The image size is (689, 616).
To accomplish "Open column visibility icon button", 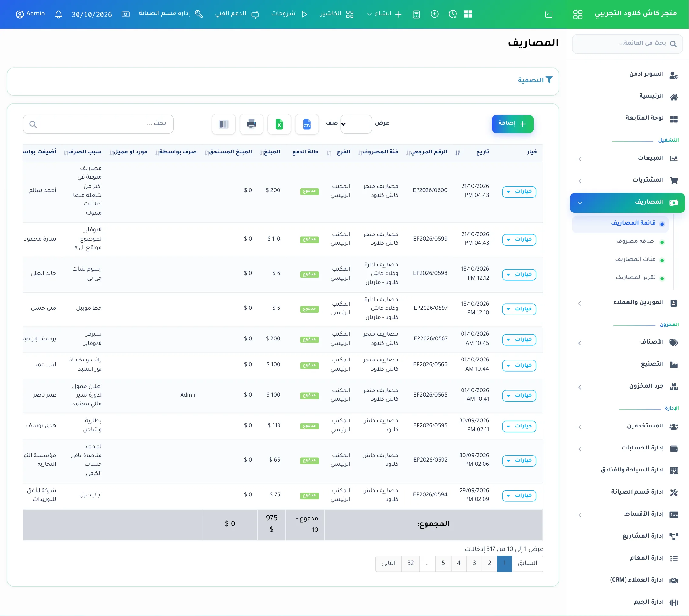I will click(x=223, y=124).
